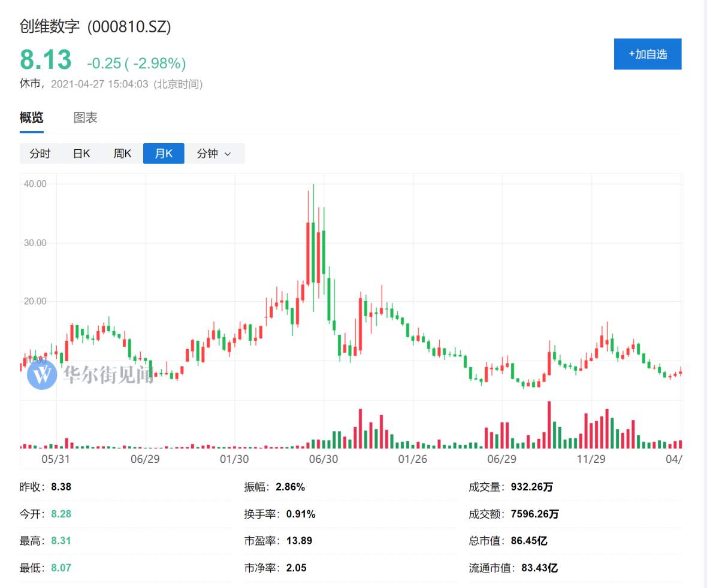
Task: Click the 成交额 value 7596.26万
Action: click(535, 514)
